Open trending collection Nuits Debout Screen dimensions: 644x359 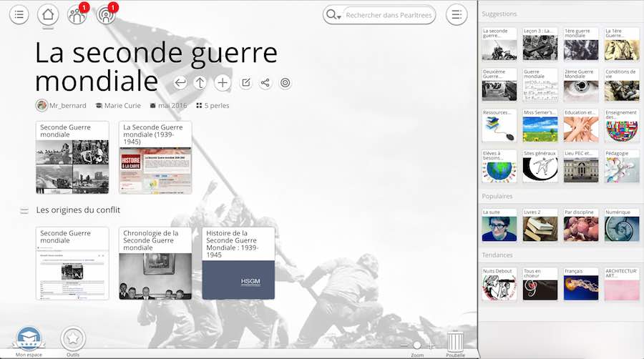click(499, 284)
